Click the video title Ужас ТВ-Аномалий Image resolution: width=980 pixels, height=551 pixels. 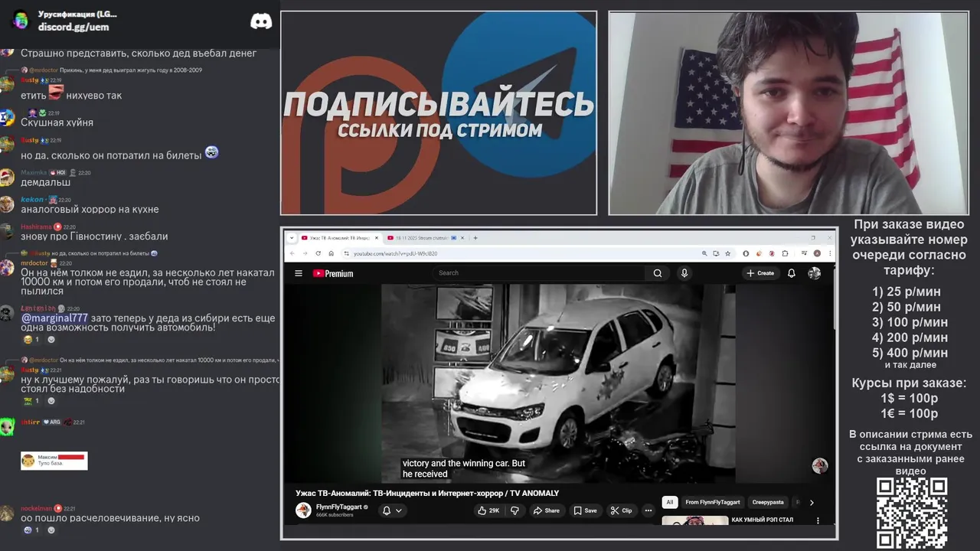(x=427, y=493)
